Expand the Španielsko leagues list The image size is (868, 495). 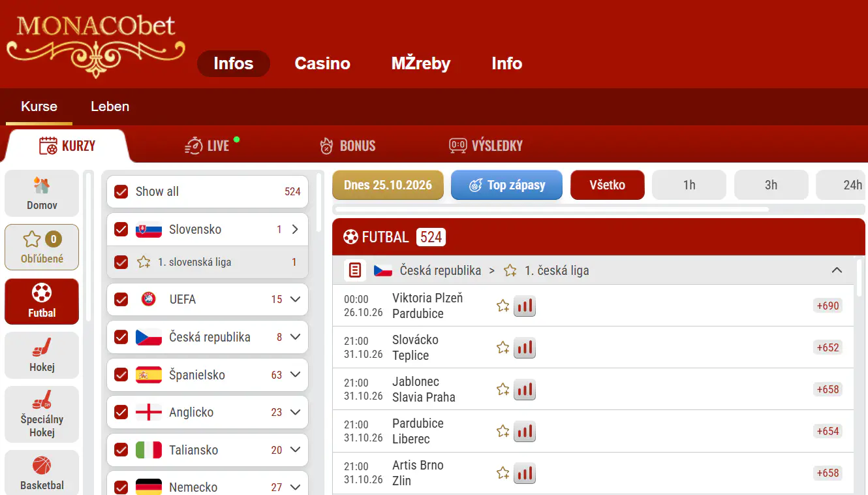295,375
